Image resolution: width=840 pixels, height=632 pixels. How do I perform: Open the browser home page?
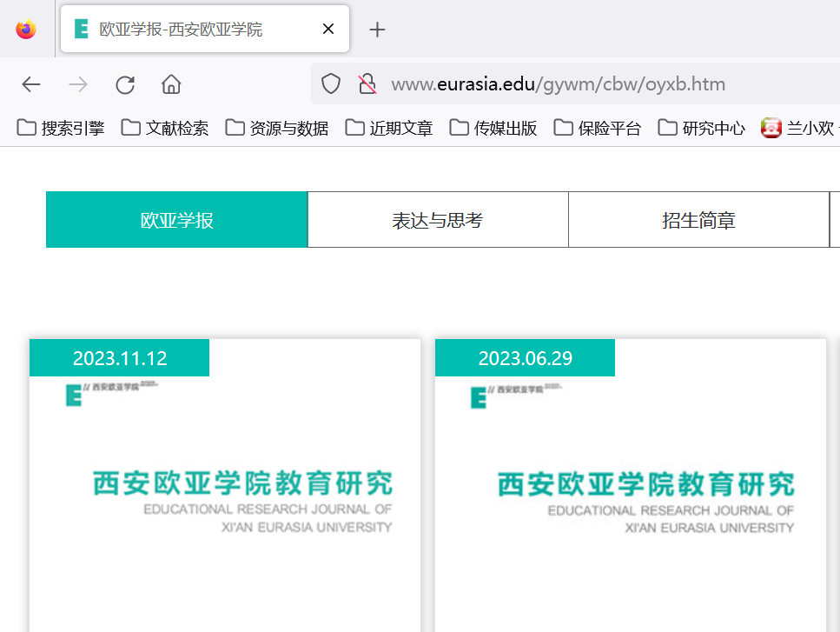pyautogui.click(x=171, y=84)
